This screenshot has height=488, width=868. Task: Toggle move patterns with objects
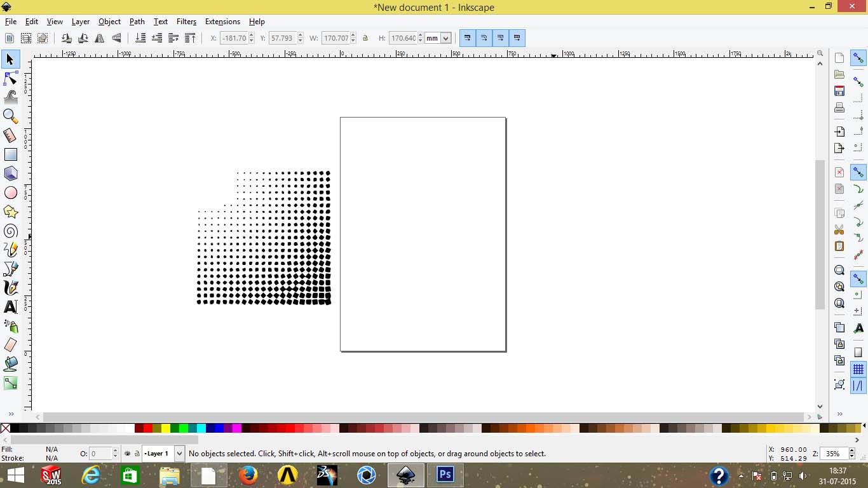pyautogui.click(x=517, y=38)
